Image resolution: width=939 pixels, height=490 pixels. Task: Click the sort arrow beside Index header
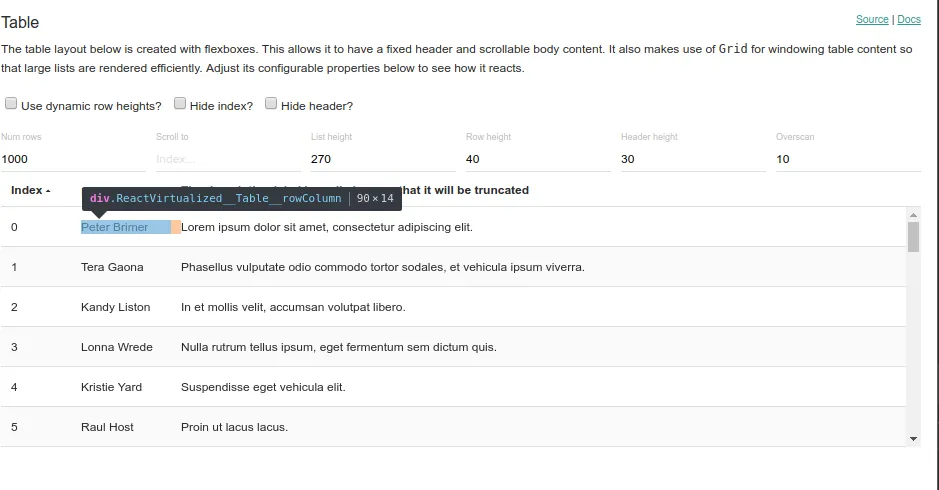click(x=49, y=191)
